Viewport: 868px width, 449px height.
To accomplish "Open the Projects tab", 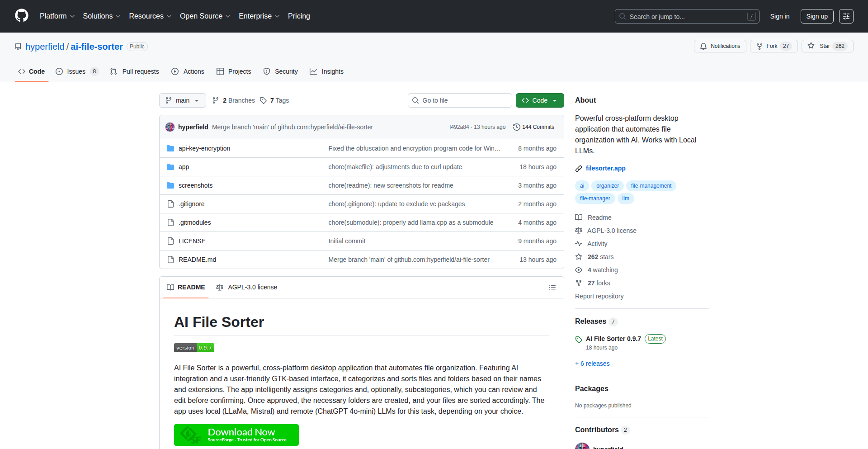I will (234, 71).
